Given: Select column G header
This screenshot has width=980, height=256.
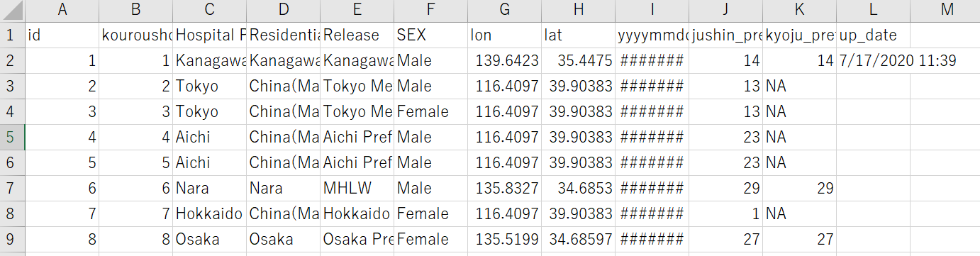Looking at the screenshot, I should [505, 11].
